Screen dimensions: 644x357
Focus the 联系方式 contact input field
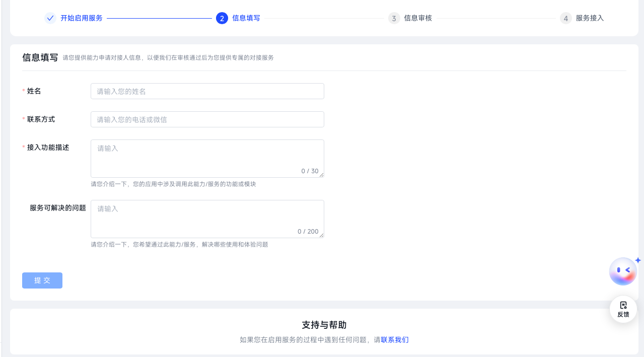[x=207, y=119]
